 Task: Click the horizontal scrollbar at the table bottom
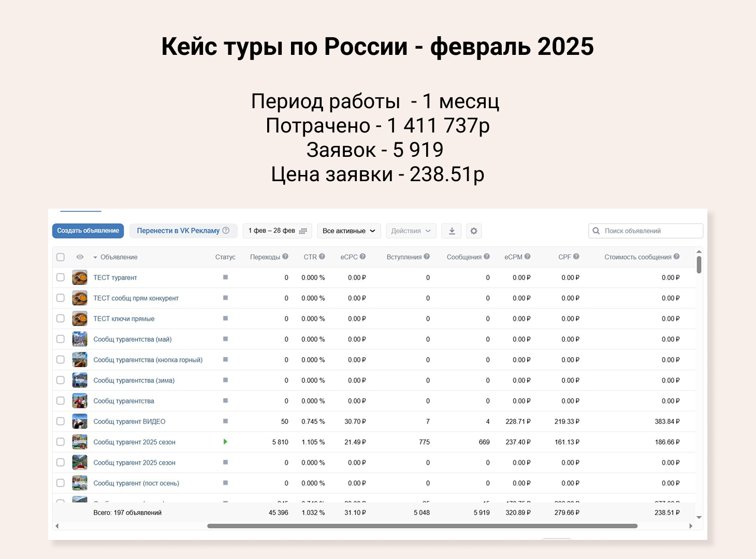pyautogui.click(x=423, y=526)
